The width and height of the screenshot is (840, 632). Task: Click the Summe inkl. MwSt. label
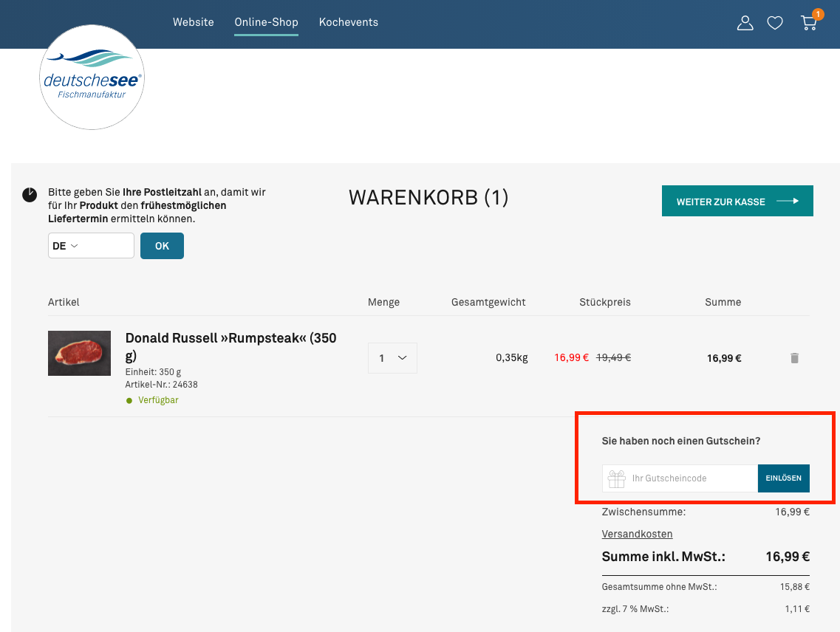coord(663,557)
